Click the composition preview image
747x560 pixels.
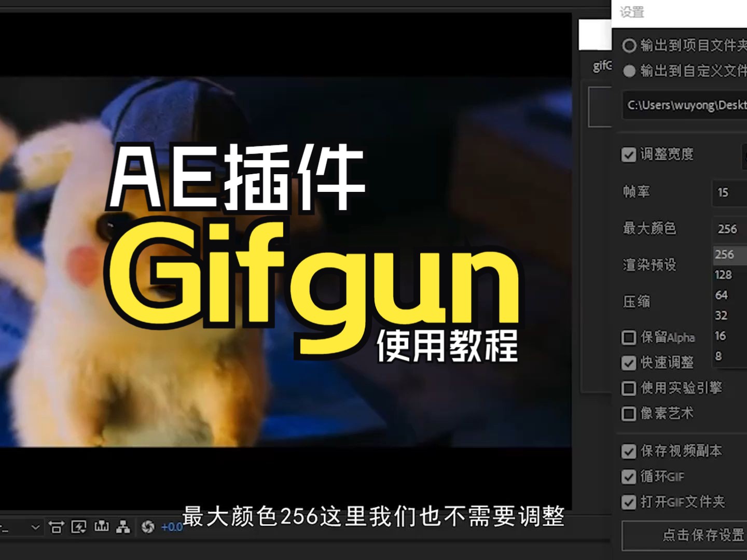click(x=285, y=262)
